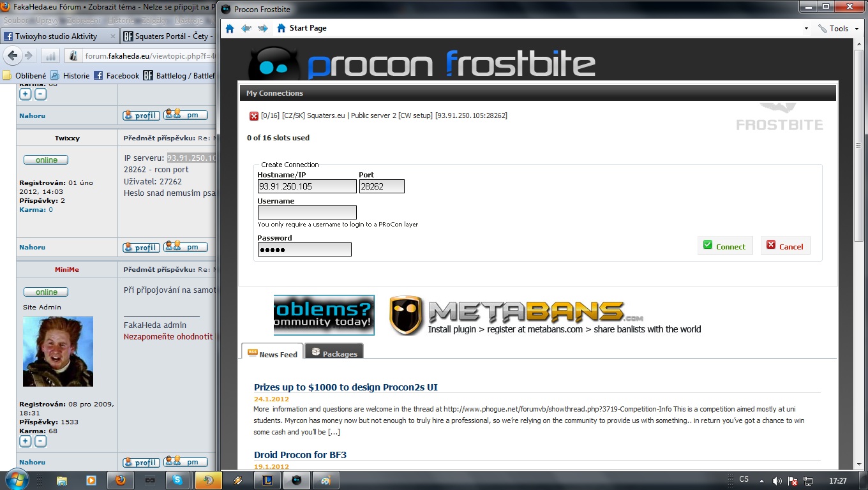Image resolution: width=868 pixels, height=490 pixels.
Task: Close the 'Twixxyho studio Aktivity' tab
Action: point(114,36)
